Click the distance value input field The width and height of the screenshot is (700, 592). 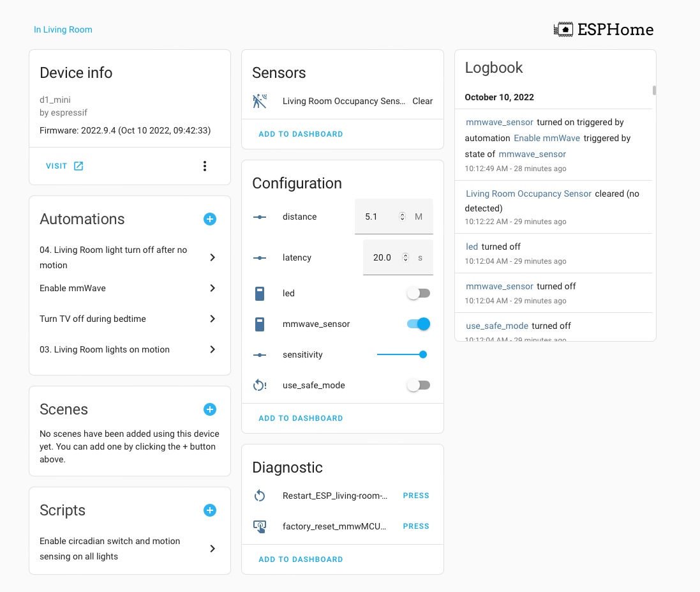click(394, 216)
